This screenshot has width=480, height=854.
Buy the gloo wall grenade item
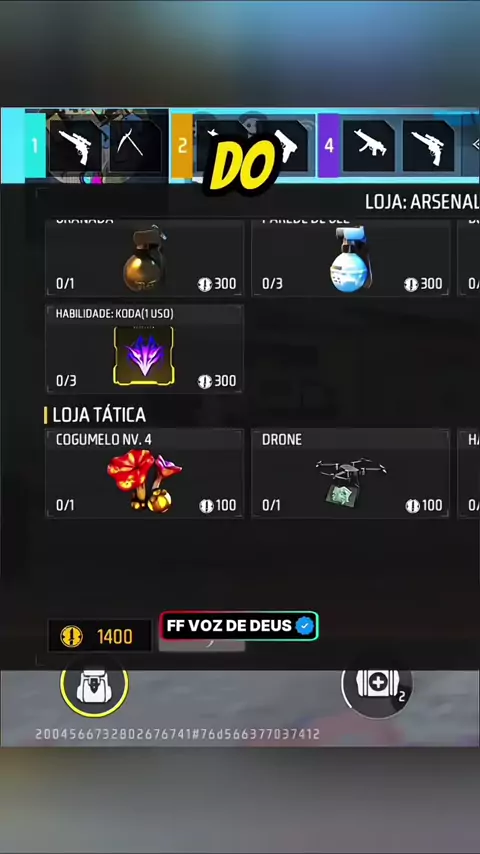click(x=350, y=258)
